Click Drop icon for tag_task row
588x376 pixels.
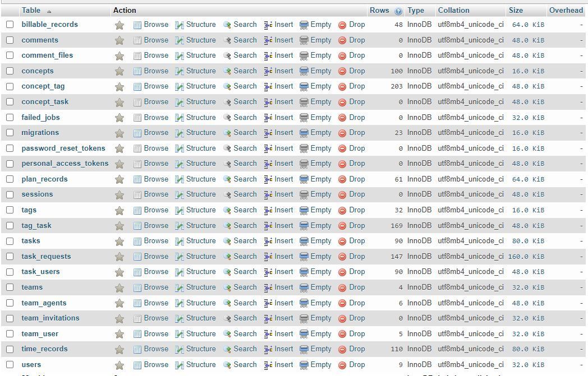(342, 226)
